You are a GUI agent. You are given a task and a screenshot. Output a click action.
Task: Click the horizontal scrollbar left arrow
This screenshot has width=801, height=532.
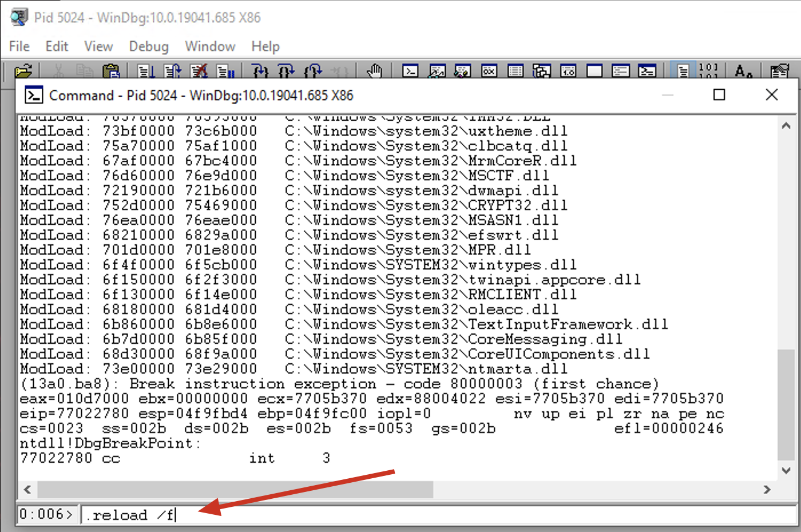click(27, 490)
